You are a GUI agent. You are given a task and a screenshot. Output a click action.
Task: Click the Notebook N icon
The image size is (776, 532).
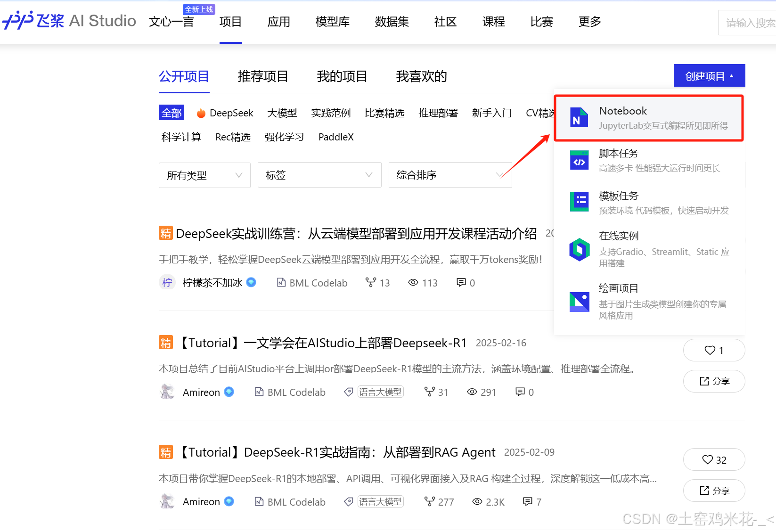coord(579,117)
